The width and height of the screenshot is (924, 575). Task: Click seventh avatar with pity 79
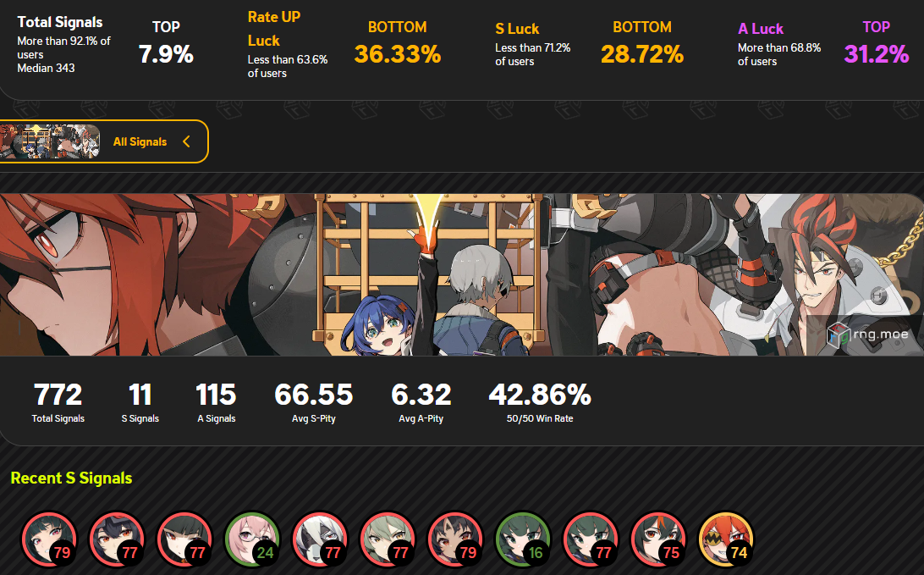[x=455, y=539]
